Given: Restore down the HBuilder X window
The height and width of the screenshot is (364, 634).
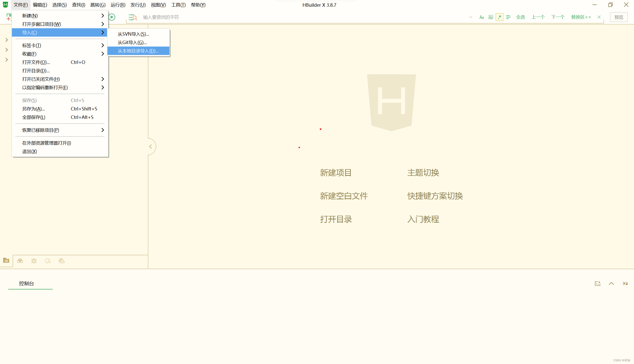Looking at the screenshot, I should (610, 5).
